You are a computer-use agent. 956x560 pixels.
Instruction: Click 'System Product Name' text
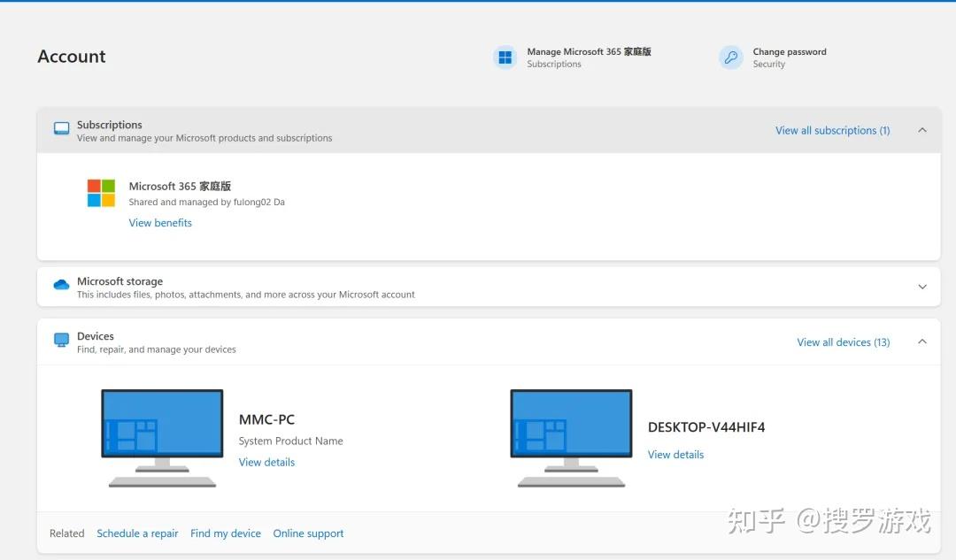[291, 441]
